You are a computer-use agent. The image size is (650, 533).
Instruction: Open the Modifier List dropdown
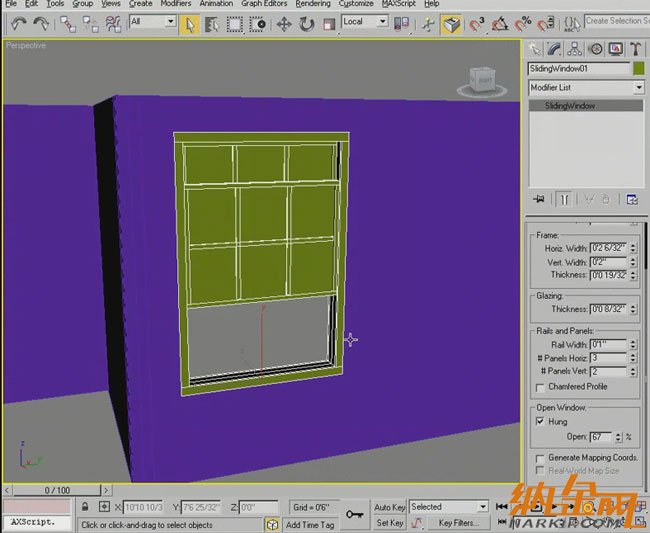[586, 88]
